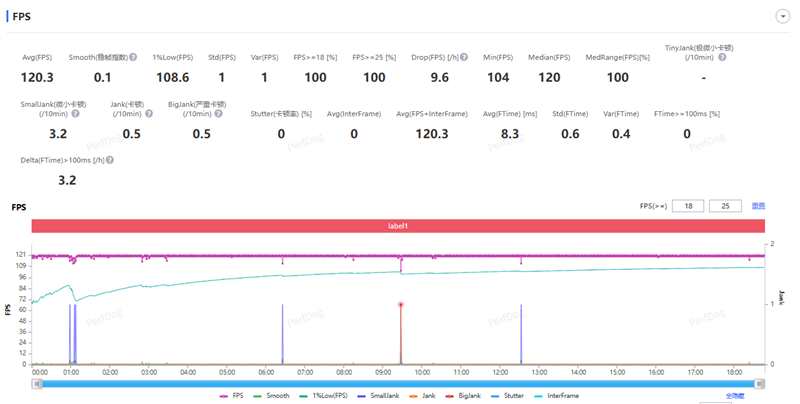Grab the right handle of the time range slider

[760, 384]
